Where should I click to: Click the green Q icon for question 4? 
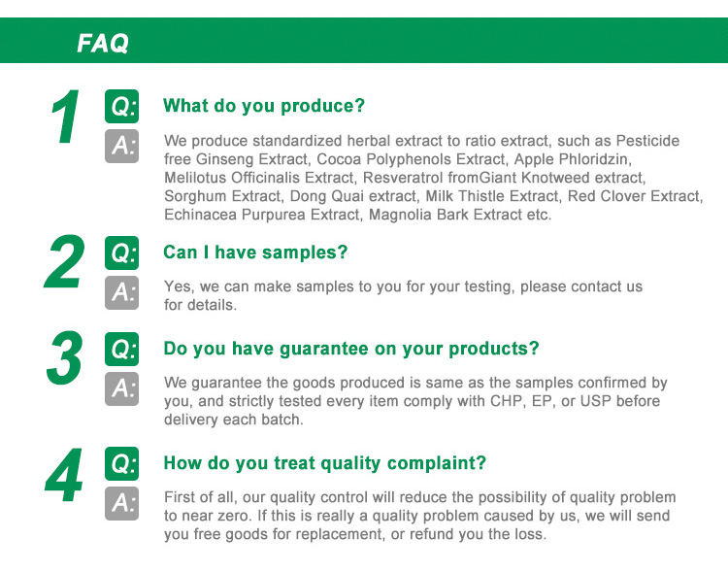[121, 464]
